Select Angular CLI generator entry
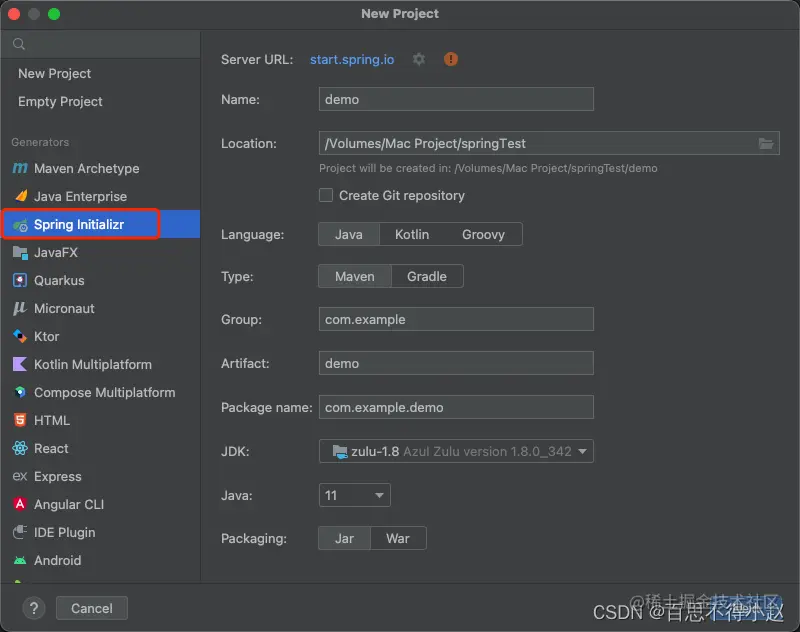 point(101,504)
